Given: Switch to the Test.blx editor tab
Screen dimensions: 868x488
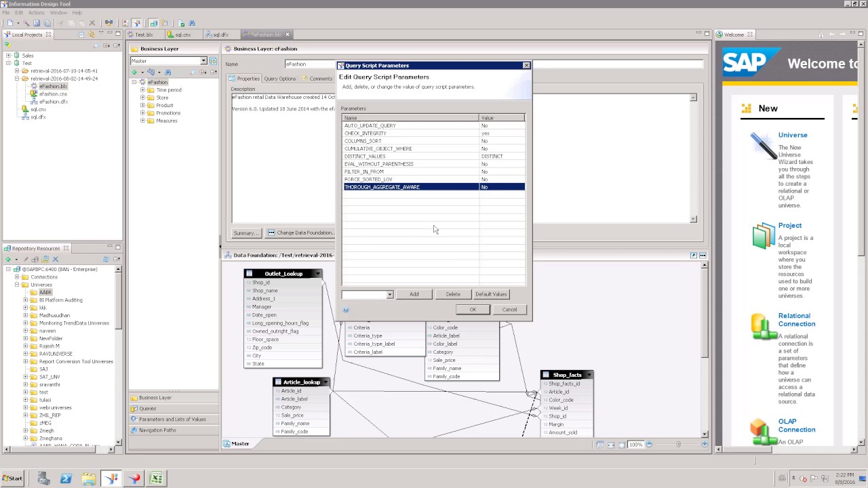Looking at the screenshot, I should [144, 35].
